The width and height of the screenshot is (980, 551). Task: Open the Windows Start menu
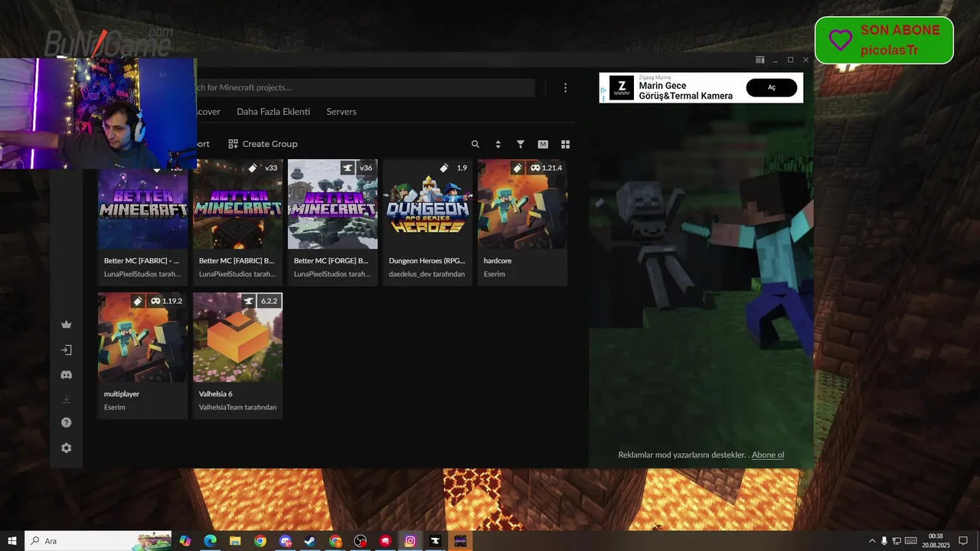click(x=12, y=541)
